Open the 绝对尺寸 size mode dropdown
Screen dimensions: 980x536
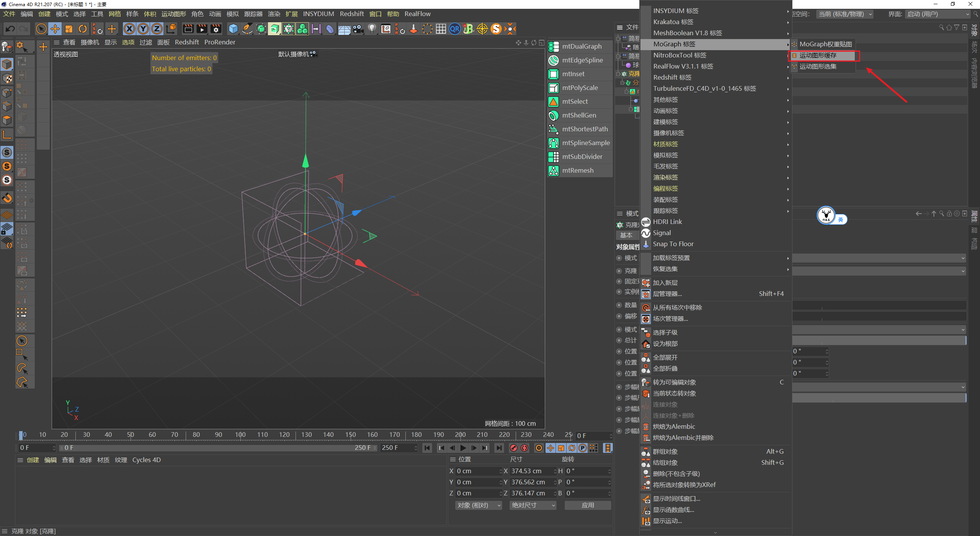tap(532, 505)
